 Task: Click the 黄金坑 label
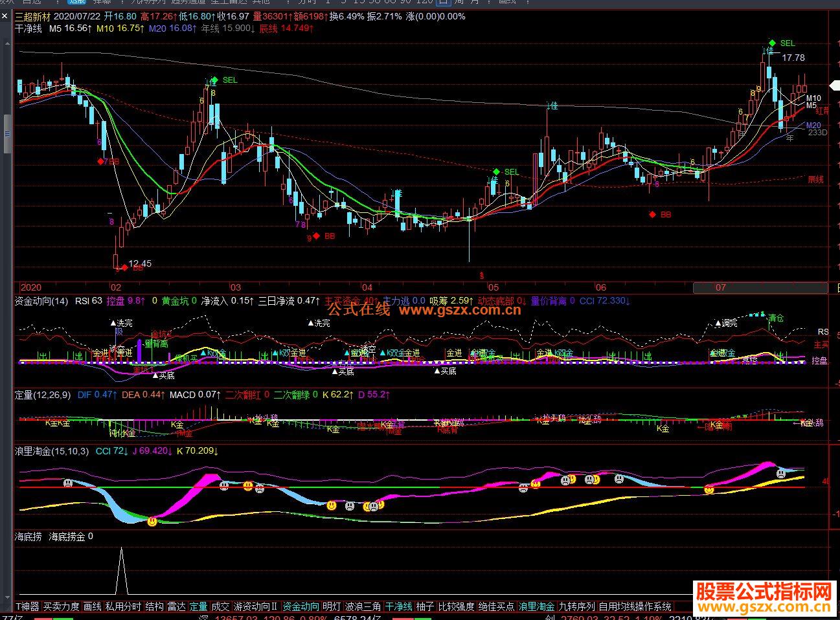tap(175, 301)
